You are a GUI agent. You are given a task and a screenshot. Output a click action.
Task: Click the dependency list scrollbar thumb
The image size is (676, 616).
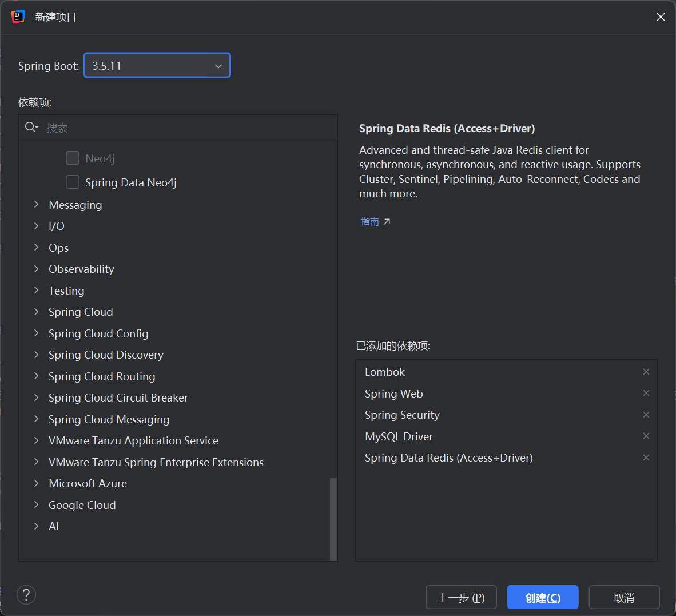click(333, 519)
